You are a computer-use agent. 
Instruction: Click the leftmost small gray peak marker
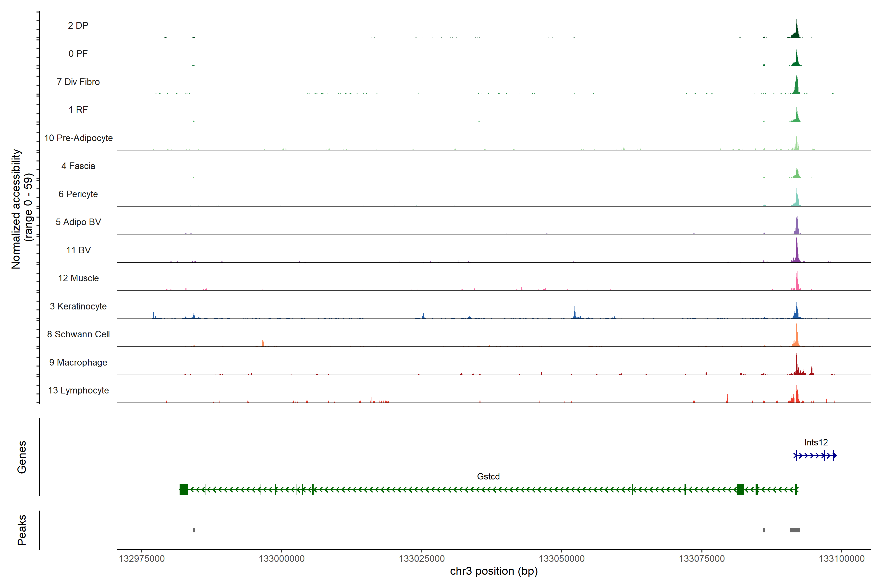pyautogui.click(x=194, y=530)
